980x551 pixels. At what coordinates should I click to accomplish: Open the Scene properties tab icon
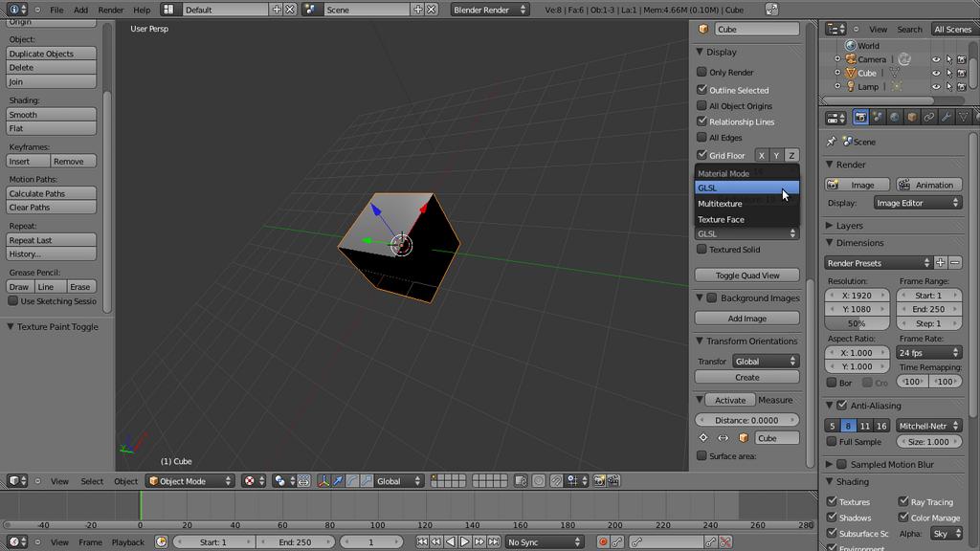coord(878,118)
